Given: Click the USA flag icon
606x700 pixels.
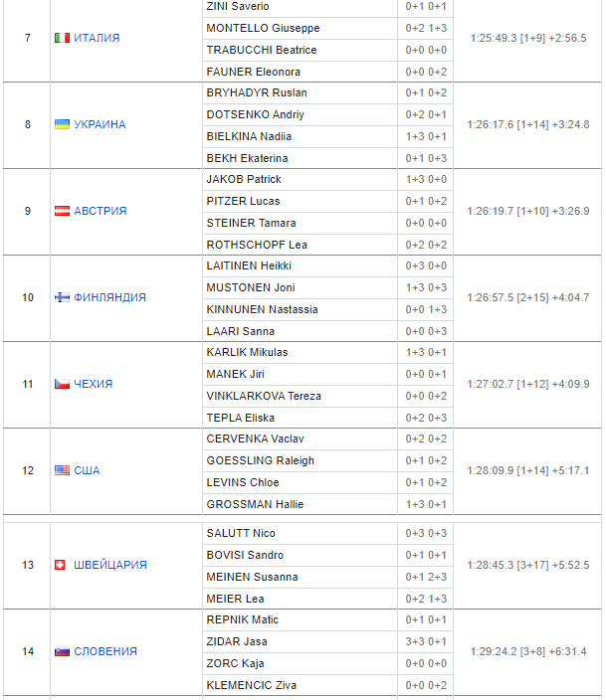Looking at the screenshot, I should [x=62, y=470].
